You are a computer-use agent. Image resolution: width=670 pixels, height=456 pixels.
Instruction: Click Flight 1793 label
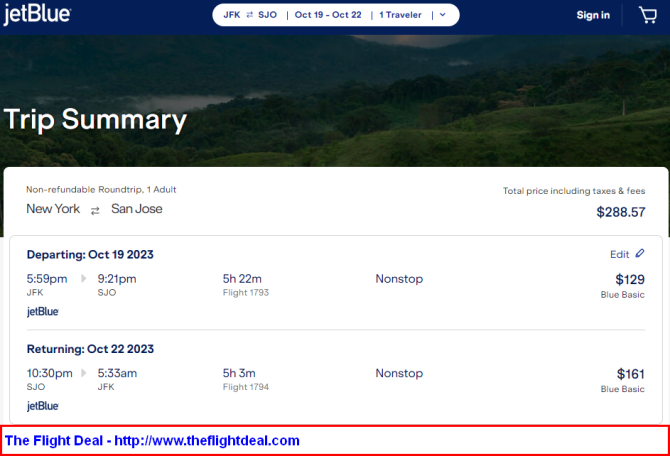246,292
